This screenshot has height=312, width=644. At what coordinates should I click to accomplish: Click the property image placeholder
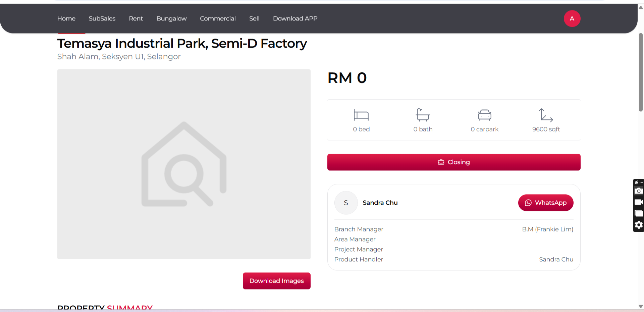click(184, 164)
